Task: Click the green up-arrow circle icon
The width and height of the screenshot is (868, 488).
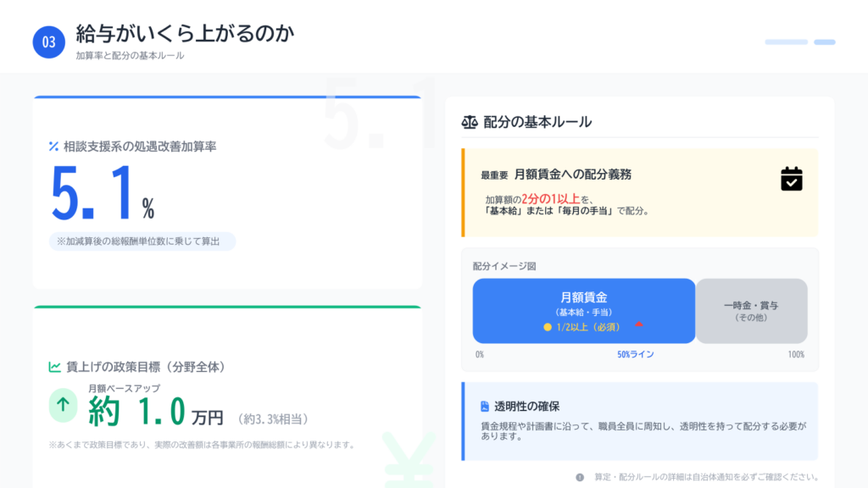Action: point(62,405)
